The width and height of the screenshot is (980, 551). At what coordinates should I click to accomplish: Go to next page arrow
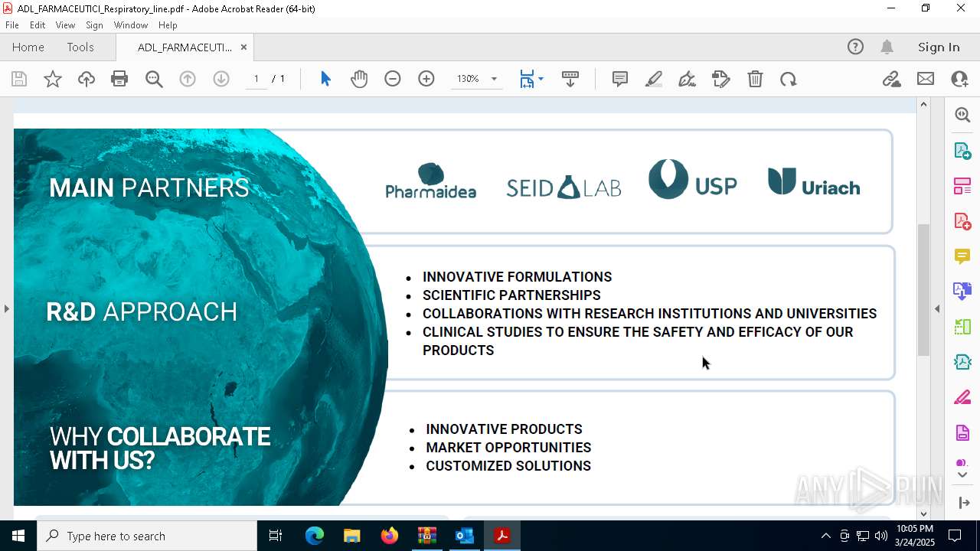click(x=221, y=79)
